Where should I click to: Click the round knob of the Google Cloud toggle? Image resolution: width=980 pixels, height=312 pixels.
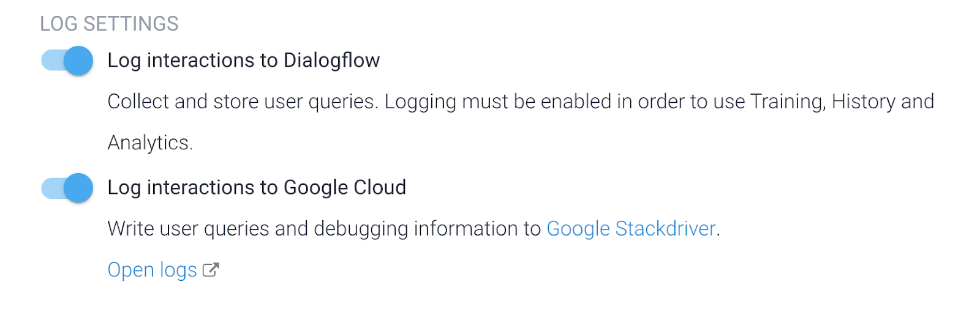78,188
